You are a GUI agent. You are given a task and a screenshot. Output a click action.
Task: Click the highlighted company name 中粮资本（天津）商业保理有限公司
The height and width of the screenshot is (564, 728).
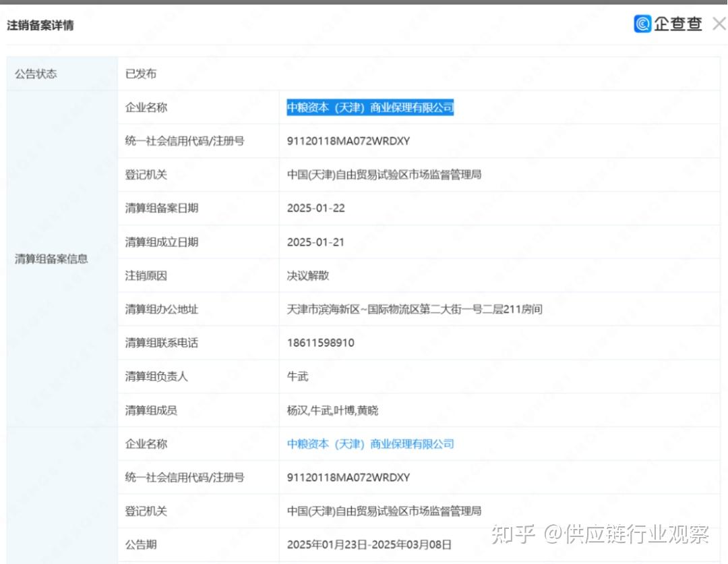[370, 107]
